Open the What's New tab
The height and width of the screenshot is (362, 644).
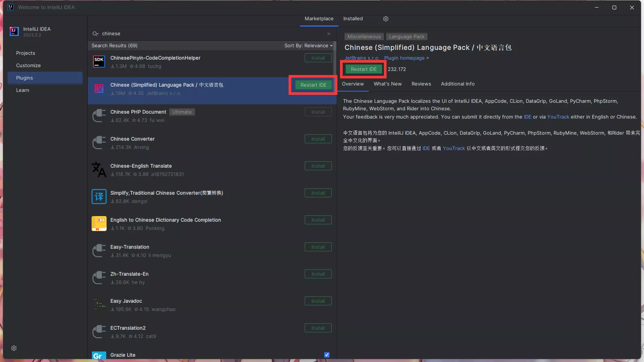click(387, 84)
